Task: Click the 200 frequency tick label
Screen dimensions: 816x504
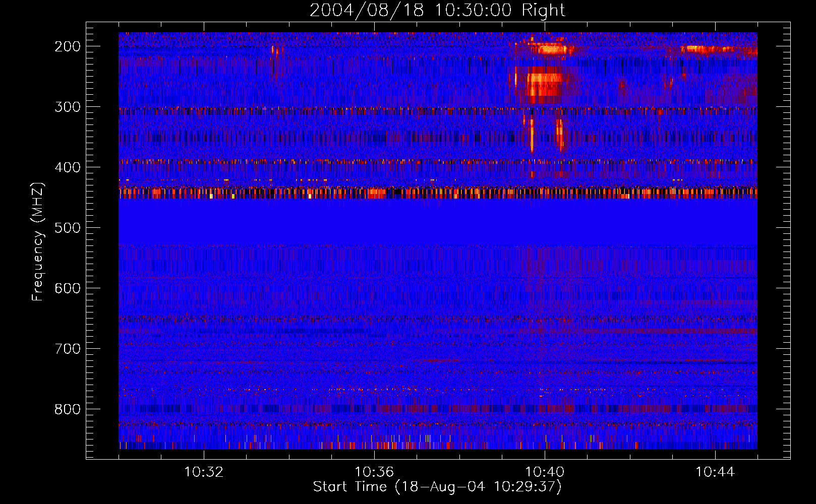Action: click(x=68, y=46)
